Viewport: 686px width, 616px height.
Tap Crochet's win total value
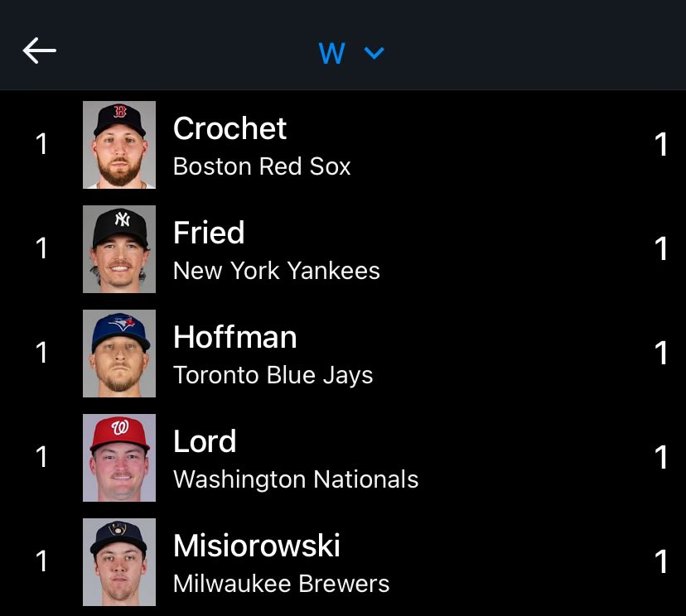point(660,145)
